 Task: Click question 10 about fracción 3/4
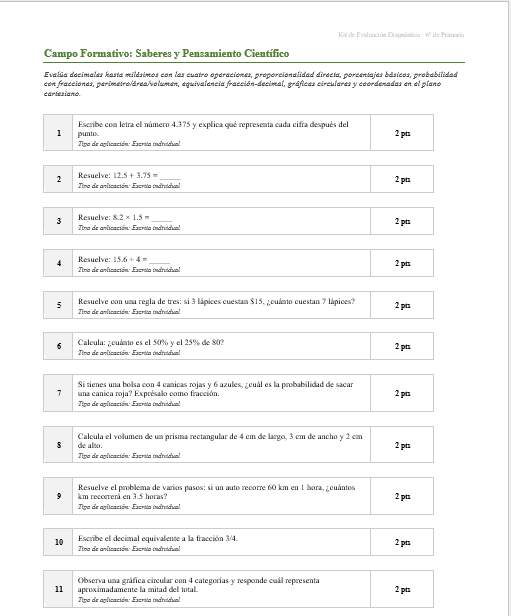point(158,539)
